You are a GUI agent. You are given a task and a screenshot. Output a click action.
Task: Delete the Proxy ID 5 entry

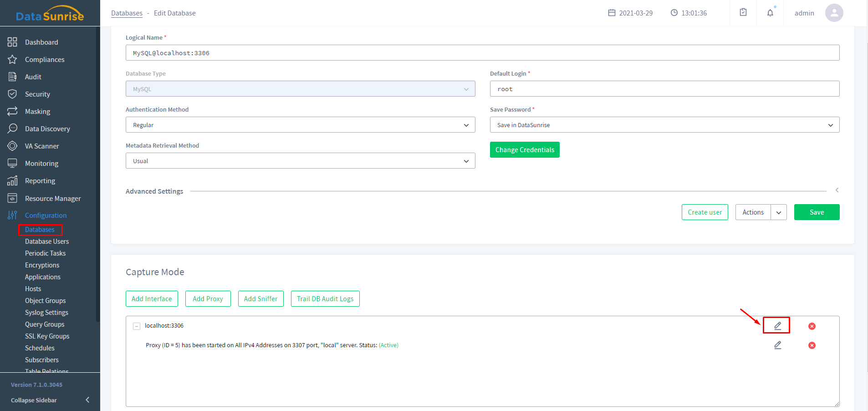click(x=812, y=345)
